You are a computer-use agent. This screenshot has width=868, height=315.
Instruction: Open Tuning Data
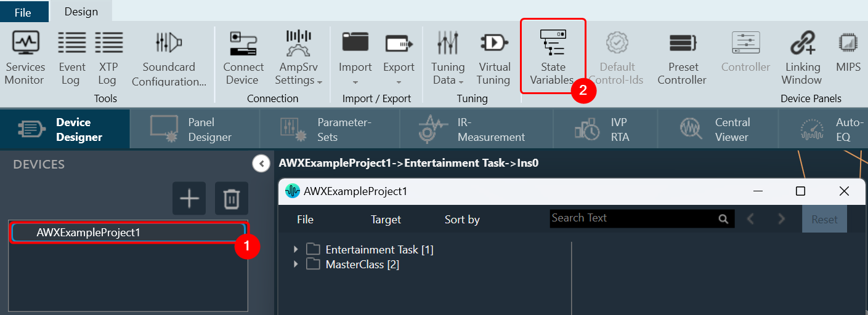[x=448, y=58]
